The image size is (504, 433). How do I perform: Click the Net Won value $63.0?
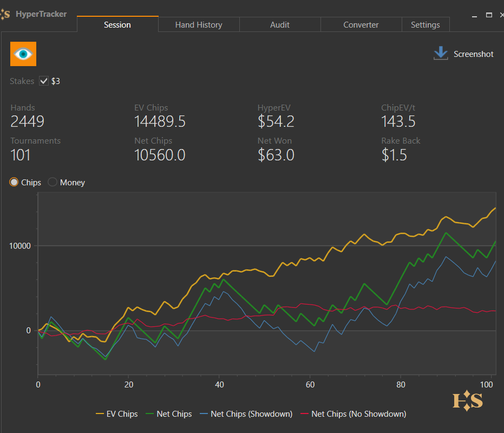276,155
